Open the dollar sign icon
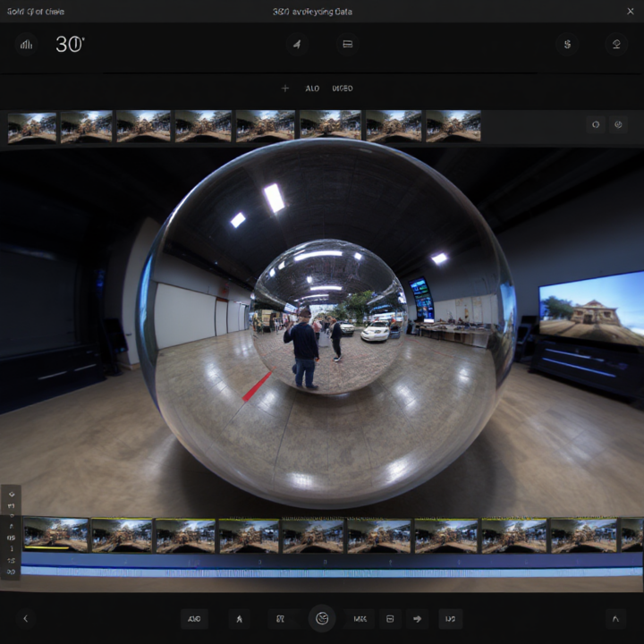The width and height of the screenshot is (644, 644). click(x=566, y=44)
